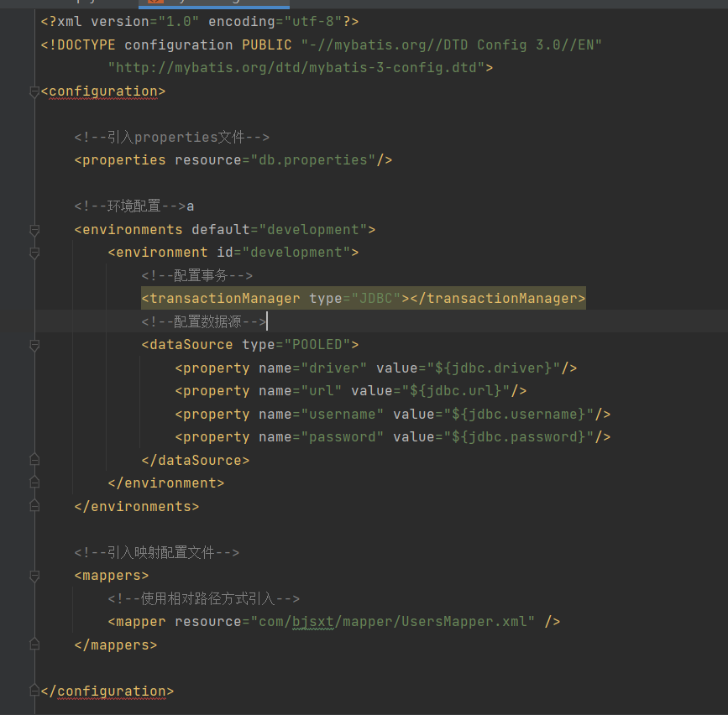Click the red-underlined </configuration> tag text
The height and width of the screenshot is (715, 728).
point(107,692)
